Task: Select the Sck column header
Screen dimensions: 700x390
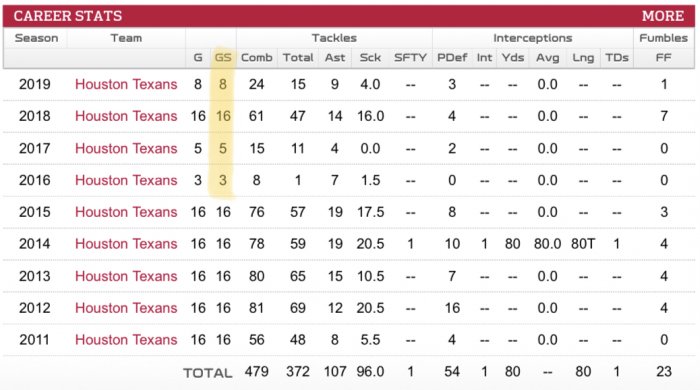Action: pyautogui.click(x=370, y=58)
